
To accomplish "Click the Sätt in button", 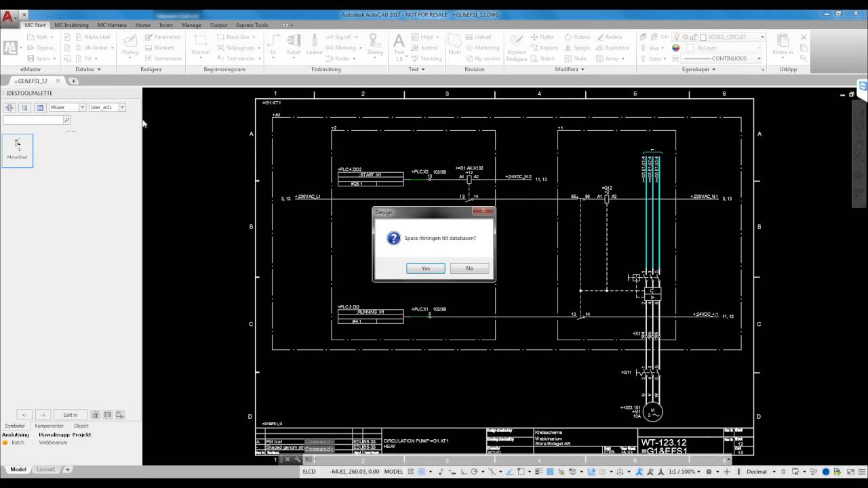I will coord(71,415).
